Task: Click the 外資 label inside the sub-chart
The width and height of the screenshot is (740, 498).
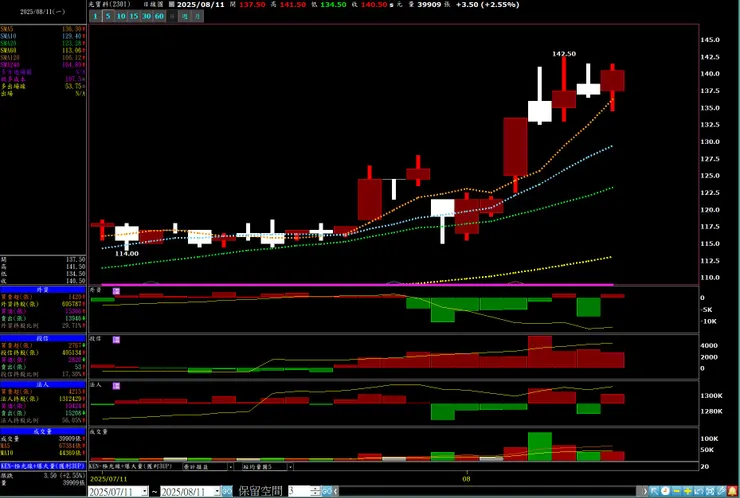Action: tap(96, 290)
